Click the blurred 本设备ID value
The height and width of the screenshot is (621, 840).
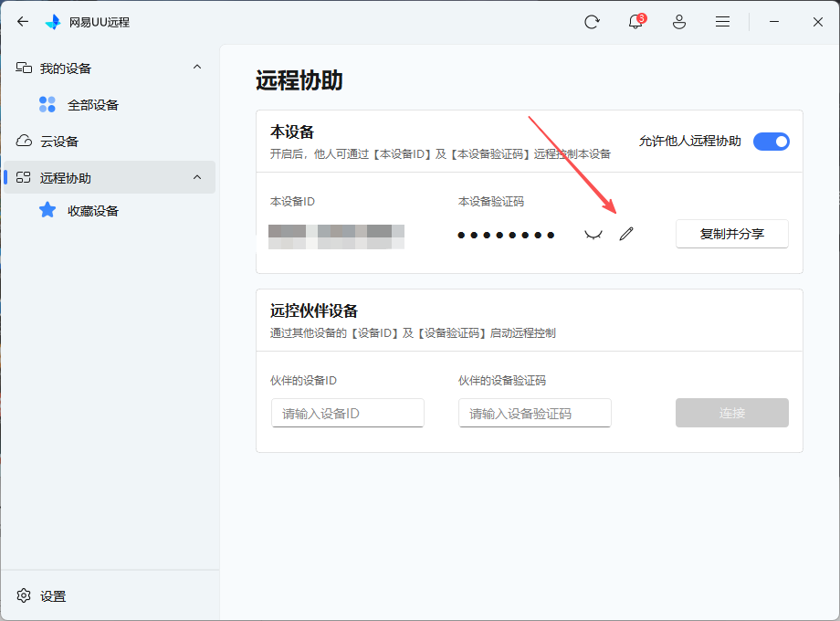(336, 237)
